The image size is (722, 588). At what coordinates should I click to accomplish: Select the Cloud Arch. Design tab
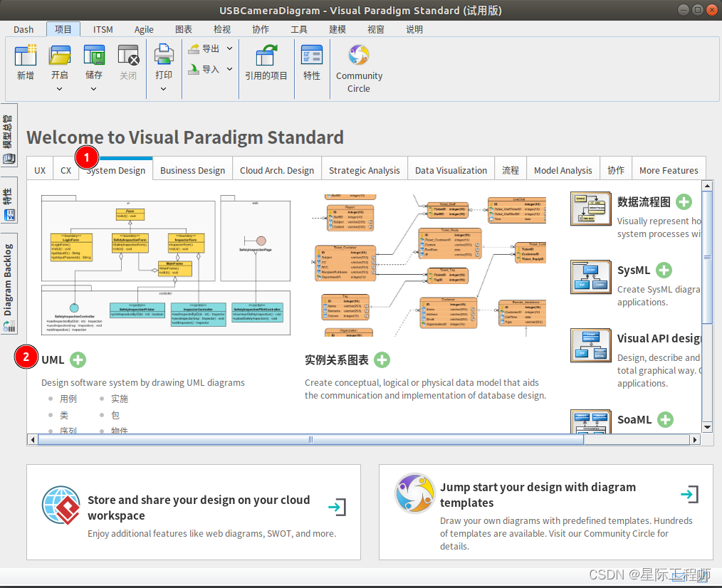click(x=277, y=170)
